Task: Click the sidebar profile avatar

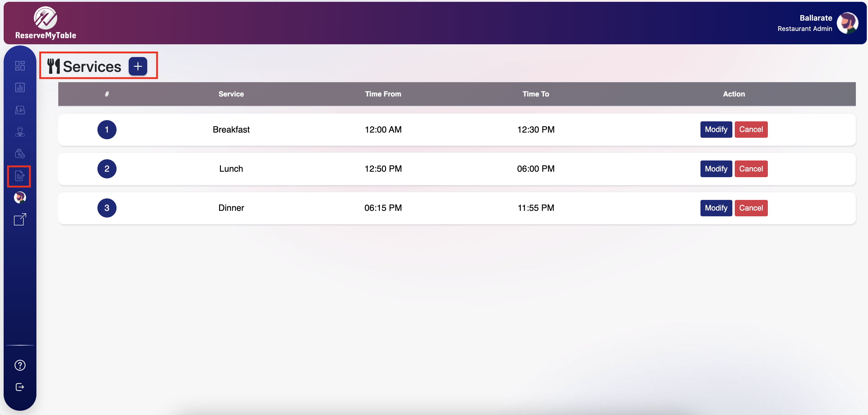Action: click(x=20, y=197)
